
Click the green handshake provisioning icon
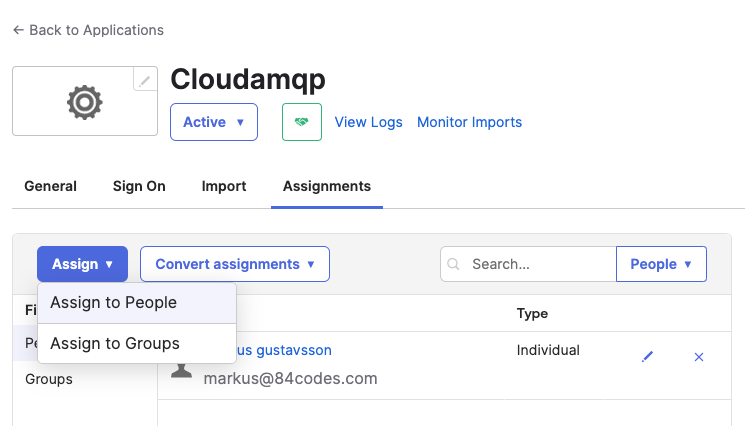[x=302, y=122]
